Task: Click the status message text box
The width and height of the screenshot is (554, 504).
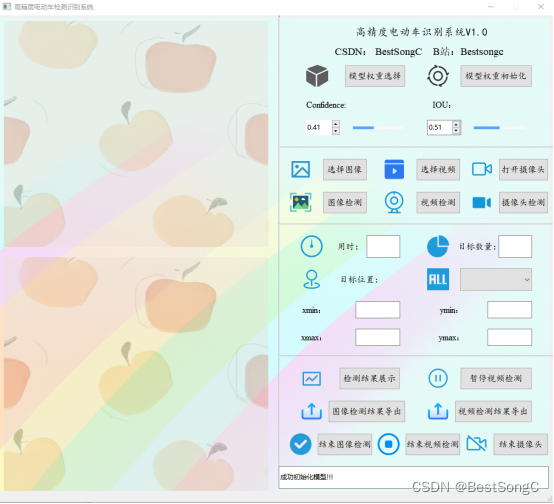Action: (414, 477)
